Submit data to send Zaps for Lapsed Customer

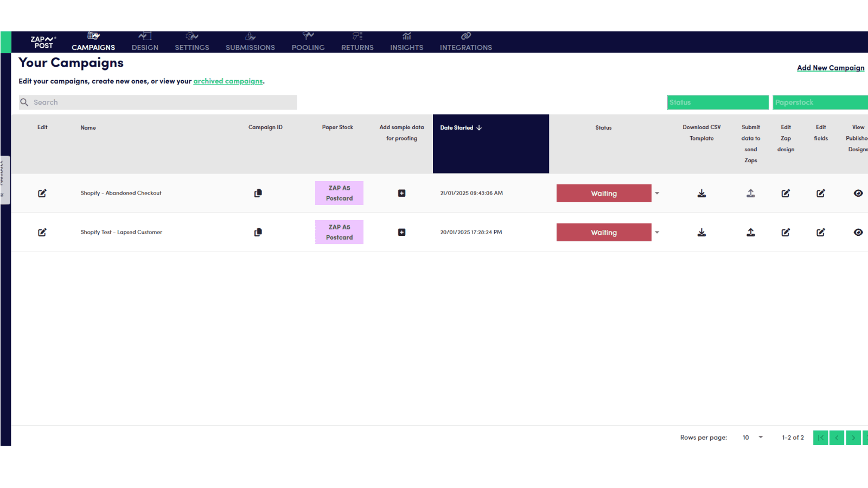750,232
